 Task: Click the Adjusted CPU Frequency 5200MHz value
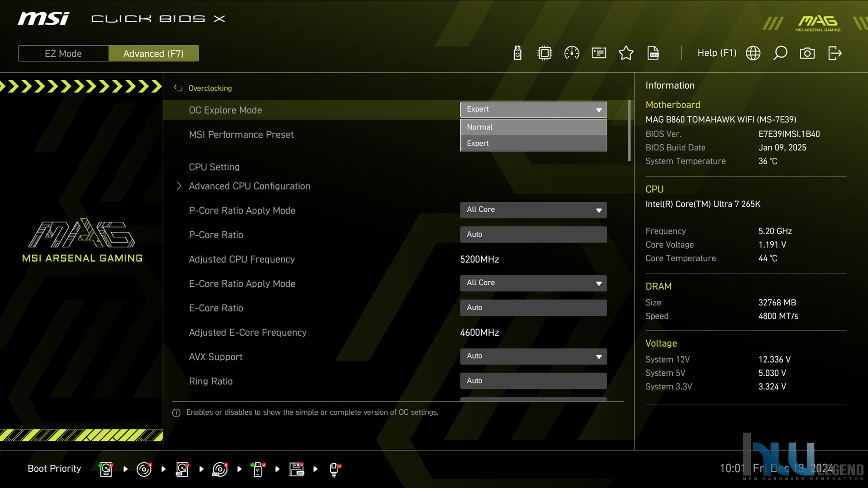pos(479,259)
